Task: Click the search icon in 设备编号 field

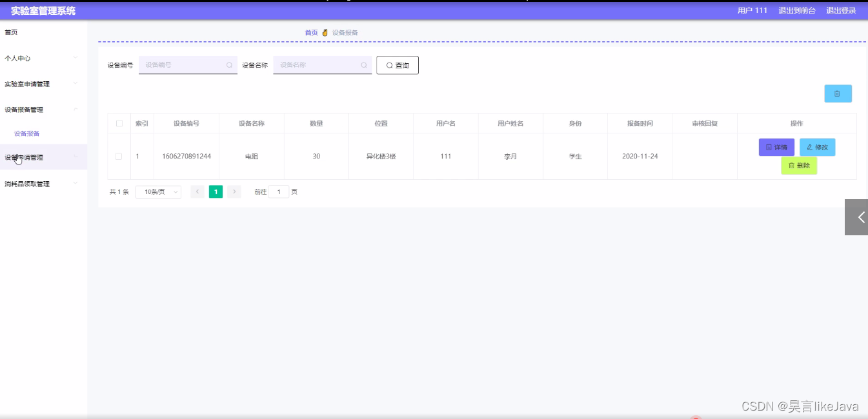Action: click(229, 65)
